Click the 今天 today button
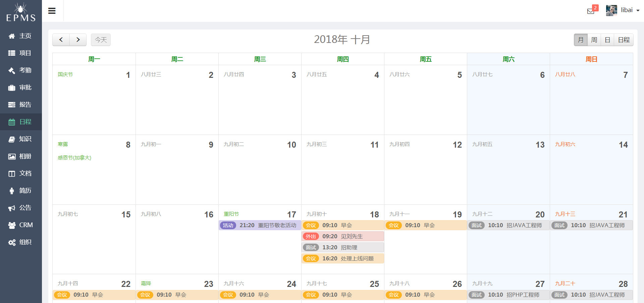Viewport: 644px width, 303px height. 101,40
